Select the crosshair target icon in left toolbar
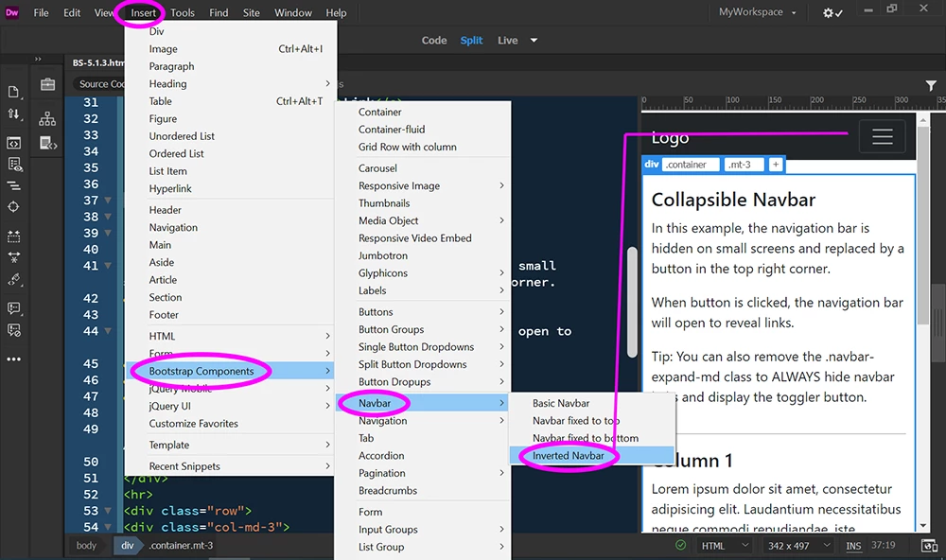The height and width of the screenshot is (560, 946). 13,207
